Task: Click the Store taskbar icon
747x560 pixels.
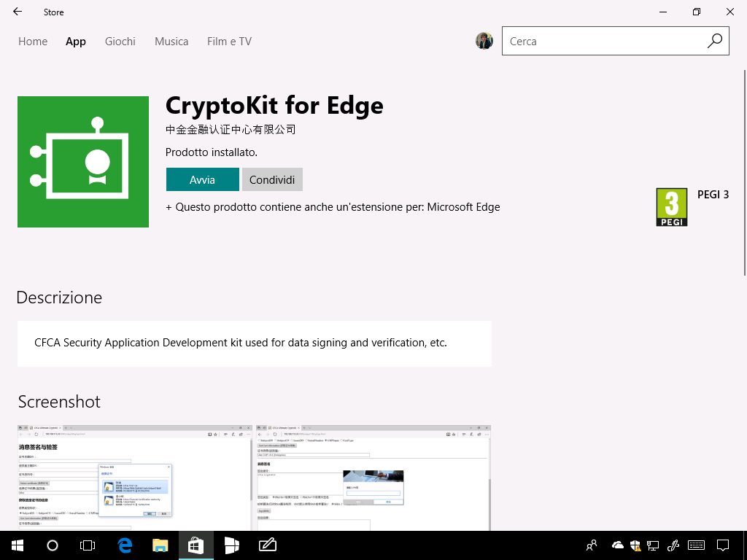Action: click(x=196, y=545)
